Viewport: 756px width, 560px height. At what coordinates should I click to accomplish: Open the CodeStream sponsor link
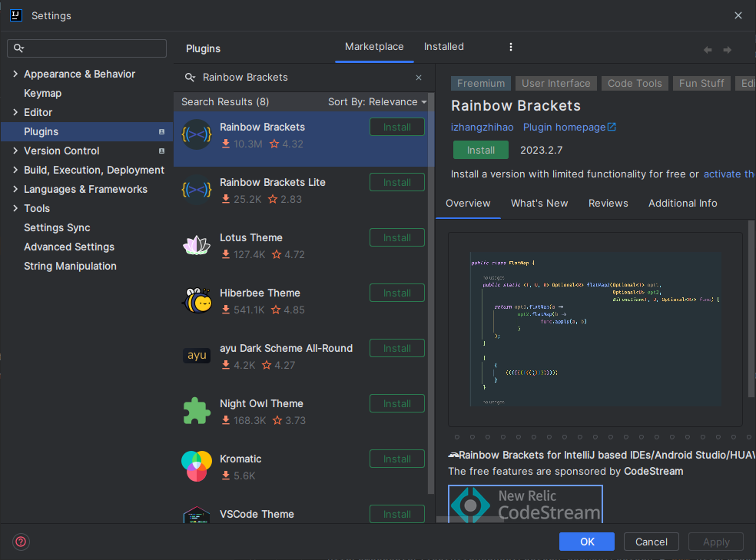[653, 472]
